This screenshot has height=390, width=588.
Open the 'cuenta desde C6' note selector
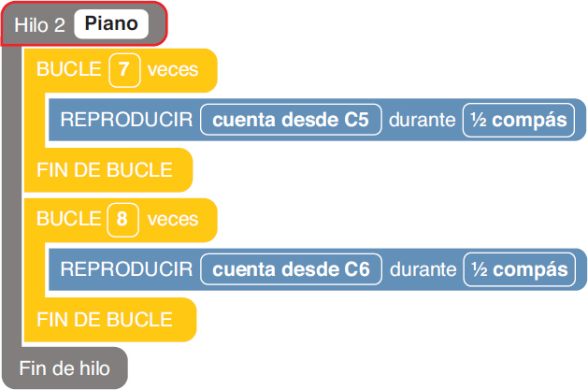pos(291,269)
